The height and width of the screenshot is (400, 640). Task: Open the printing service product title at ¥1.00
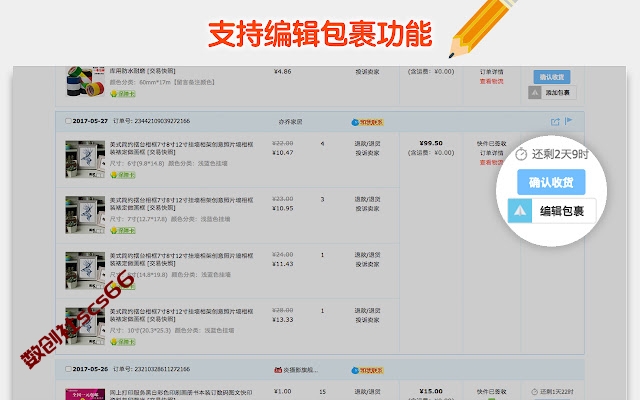pyautogui.click(x=181, y=394)
